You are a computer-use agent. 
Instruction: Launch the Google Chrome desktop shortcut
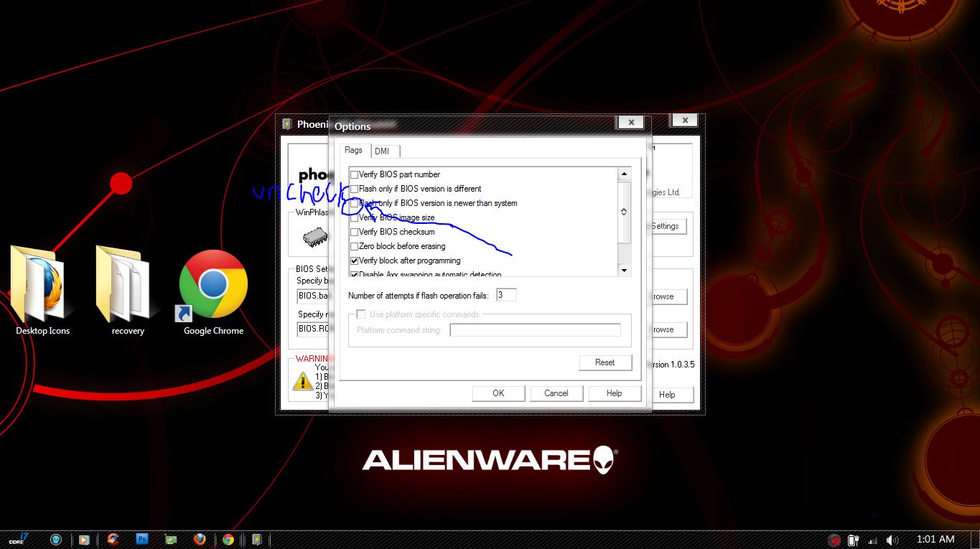click(x=213, y=293)
